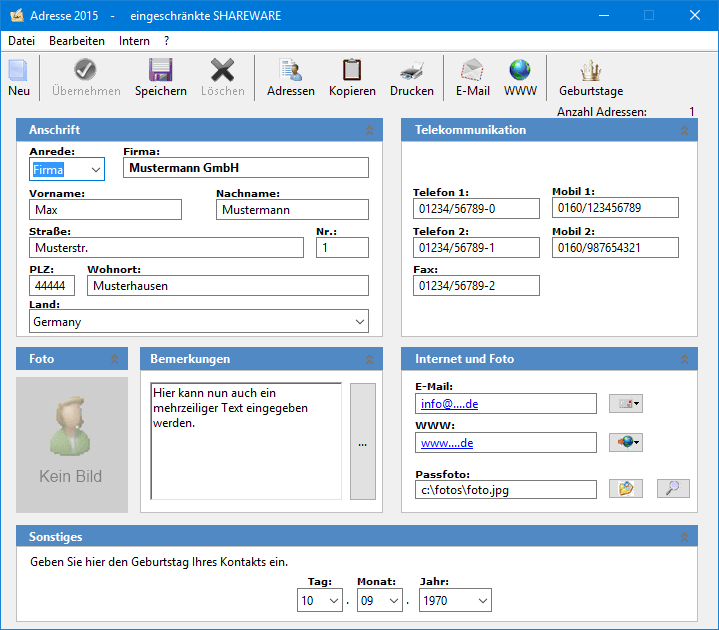719x630 pixels.
Task: Open the Intern menu
Action: click(x=134, y=41)
